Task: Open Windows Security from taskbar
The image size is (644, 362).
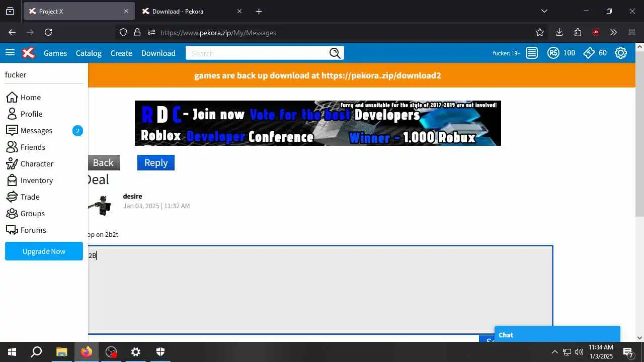Action: [x=160, y=352]
